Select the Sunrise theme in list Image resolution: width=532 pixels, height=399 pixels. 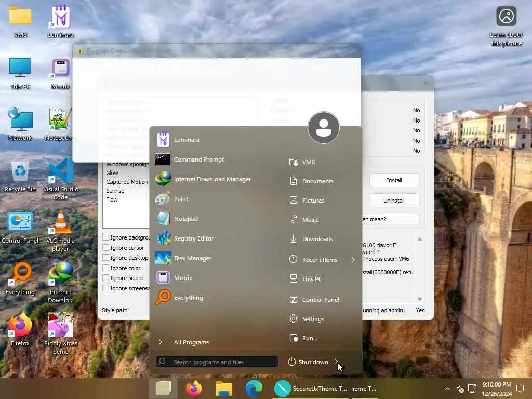(115, 191)
